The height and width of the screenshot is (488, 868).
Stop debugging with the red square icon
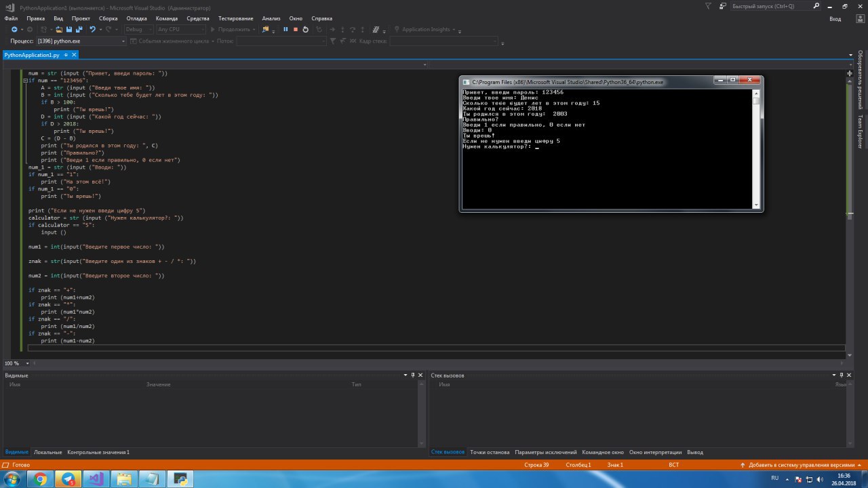tap(296, 30)
